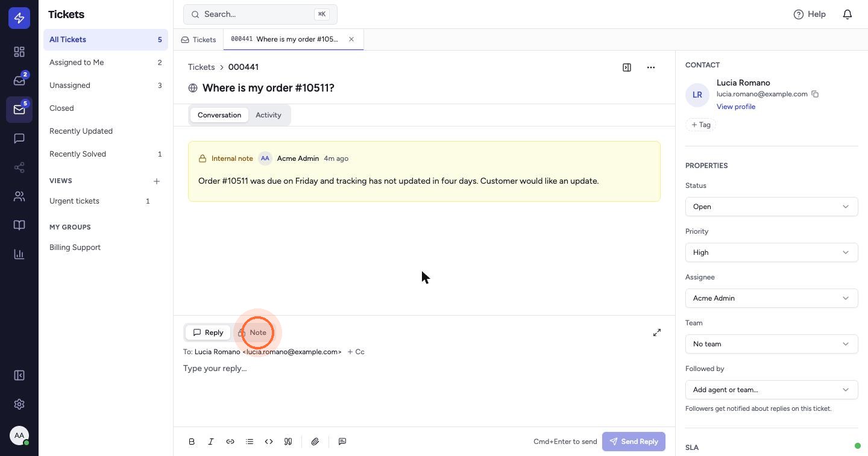Click the bold formatting icon
Image resolution: width=868 pixels, height=456 pixels.
(192, 442)
